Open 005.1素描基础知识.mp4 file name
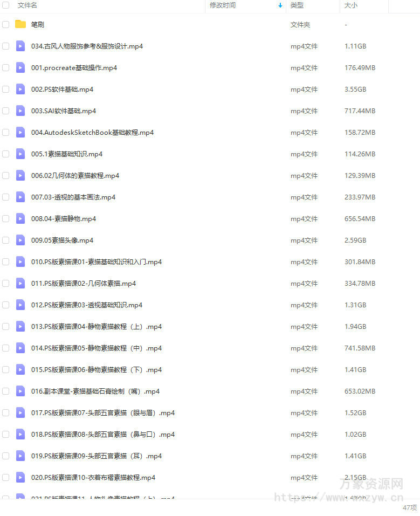Viewport: 420px width, 516px height. (67, 154)
